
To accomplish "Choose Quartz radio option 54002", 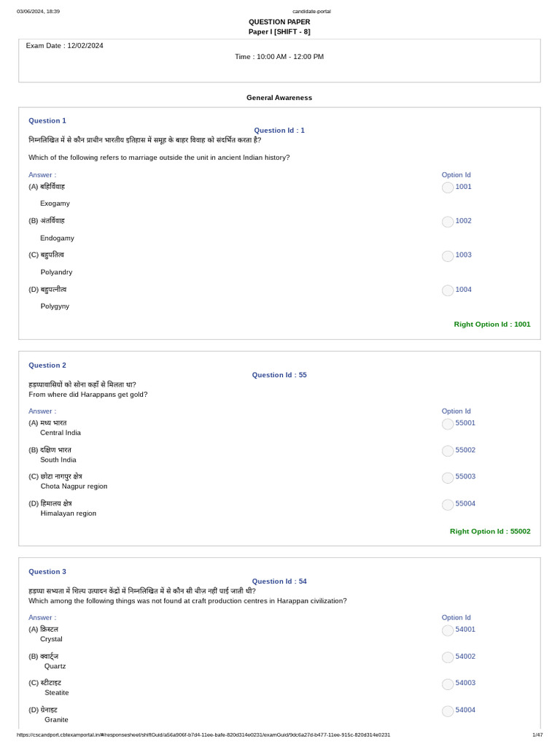I will [448, 657].
